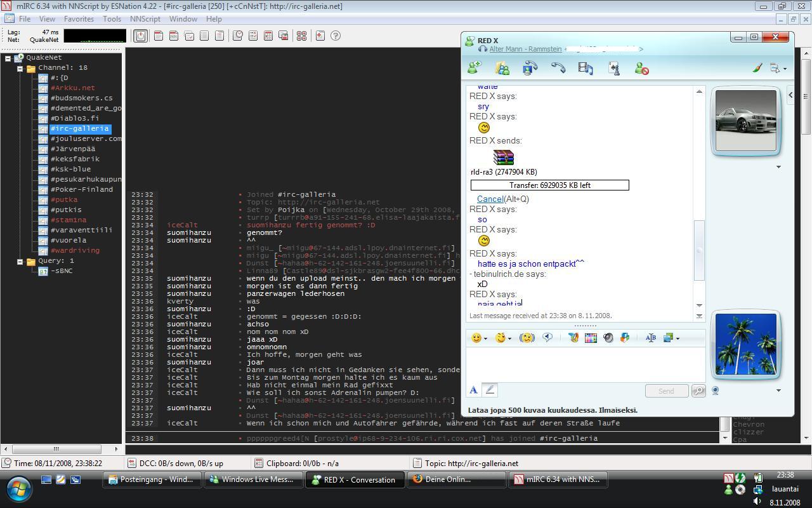Screen dimensions: 812x508
Task: Click the connect/disconnect power icon in mIRC toolbar
Action: tap(141, 36)
